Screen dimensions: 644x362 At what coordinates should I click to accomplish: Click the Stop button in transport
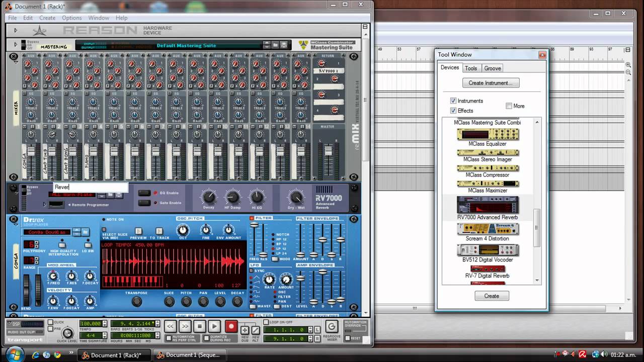199,326
